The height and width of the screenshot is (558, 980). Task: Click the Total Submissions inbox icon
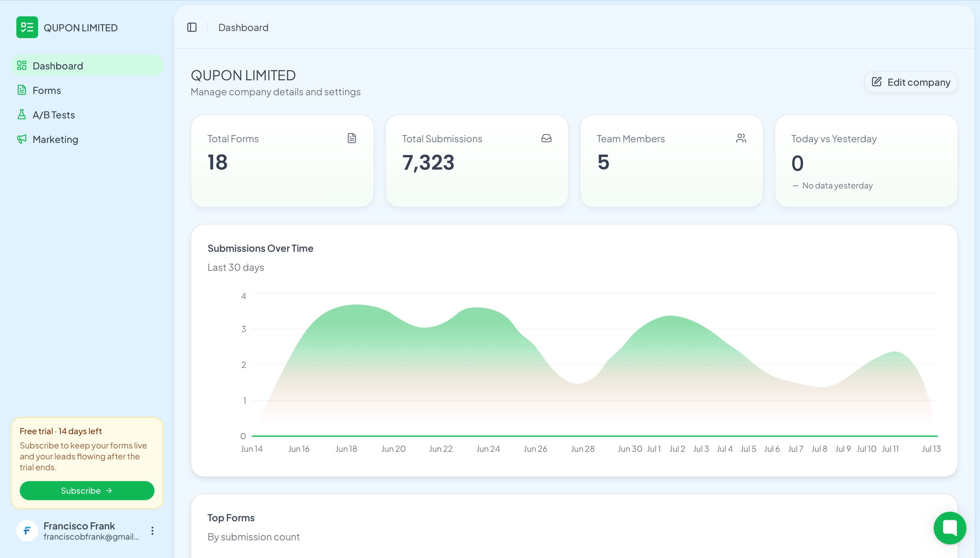(546, 138)
